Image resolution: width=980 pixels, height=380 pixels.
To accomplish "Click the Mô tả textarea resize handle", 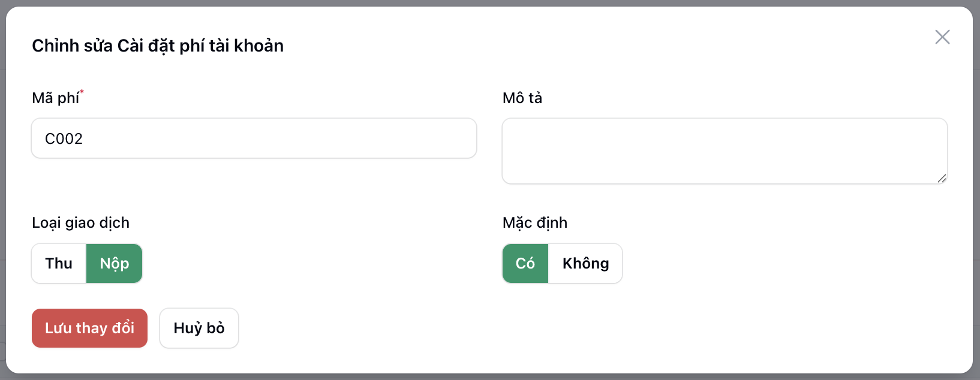I will (942, 178).
